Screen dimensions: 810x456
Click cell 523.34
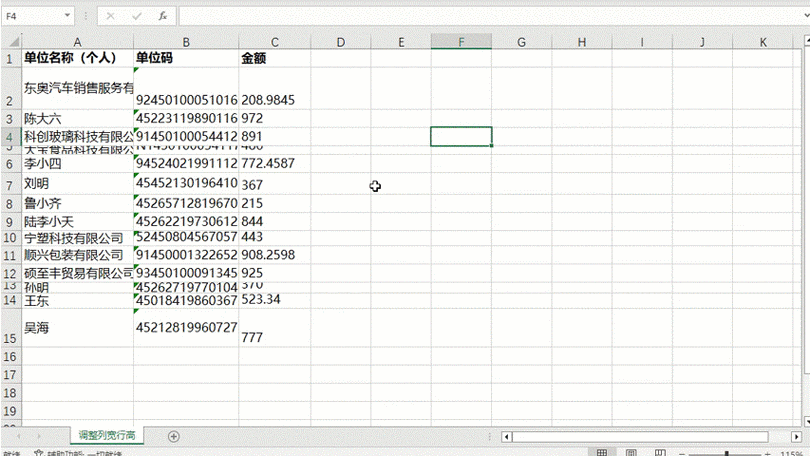[275, 300]
